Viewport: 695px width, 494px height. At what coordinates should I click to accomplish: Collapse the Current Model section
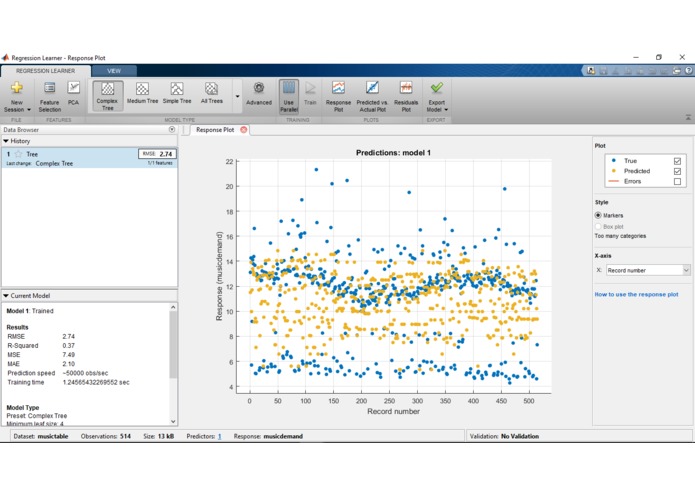tap(6, 296)
